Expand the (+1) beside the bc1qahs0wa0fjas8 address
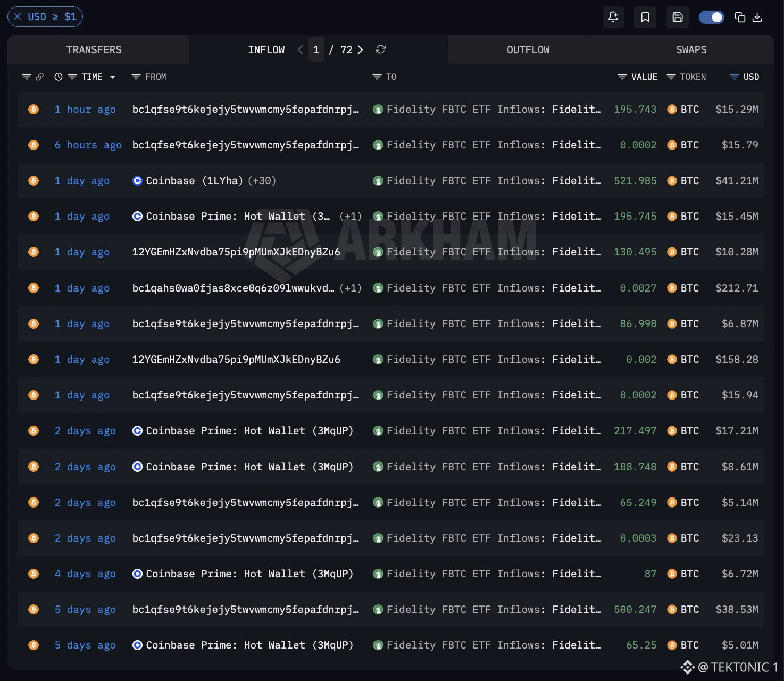The height and width of the screenshot is (681, 784). tap(351, 288)
